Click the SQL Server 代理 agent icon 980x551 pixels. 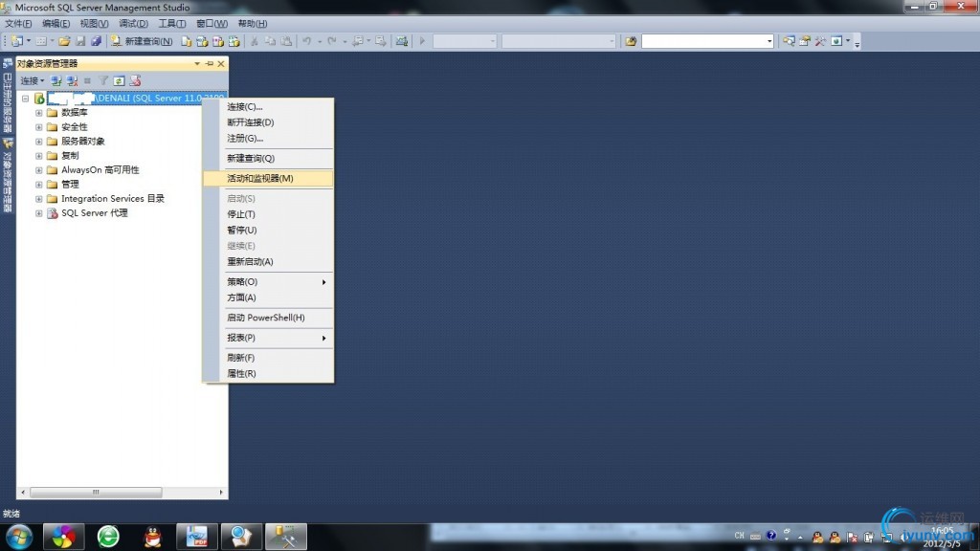coord(53,213)
